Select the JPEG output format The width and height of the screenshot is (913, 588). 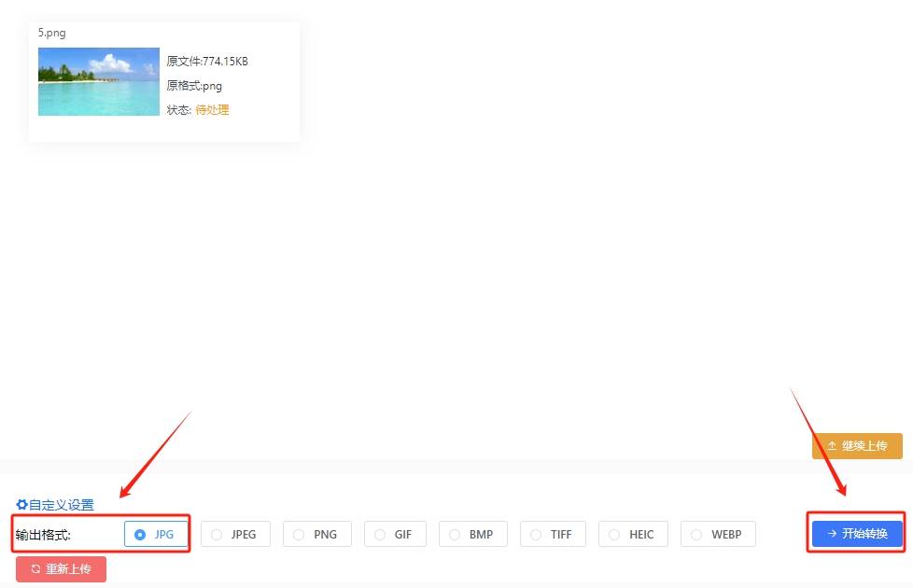tap(235, 534)
